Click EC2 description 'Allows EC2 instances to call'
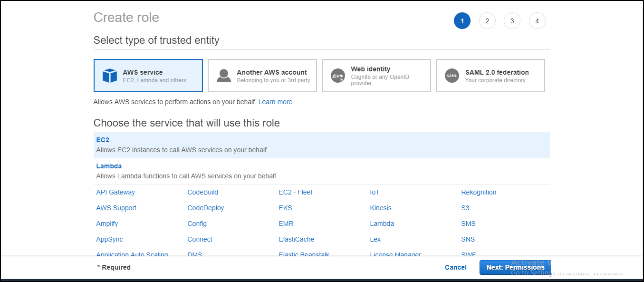This screenshot has width=644, height=282. pyautogui.click(x=183, y=150)
